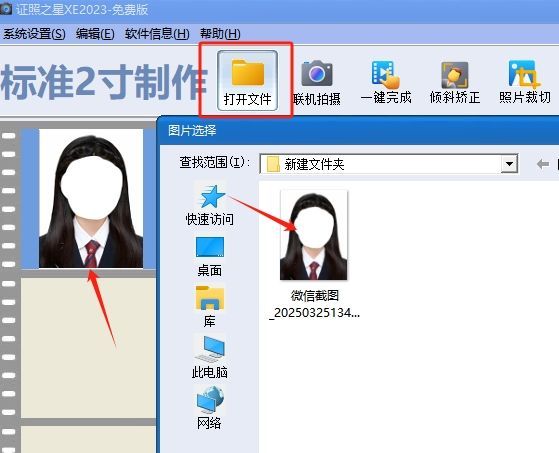This screenshot has height=453, width=559.
Task: Run the 一键完成 tool
Action: pyautogui.click(x=386, y=82)
